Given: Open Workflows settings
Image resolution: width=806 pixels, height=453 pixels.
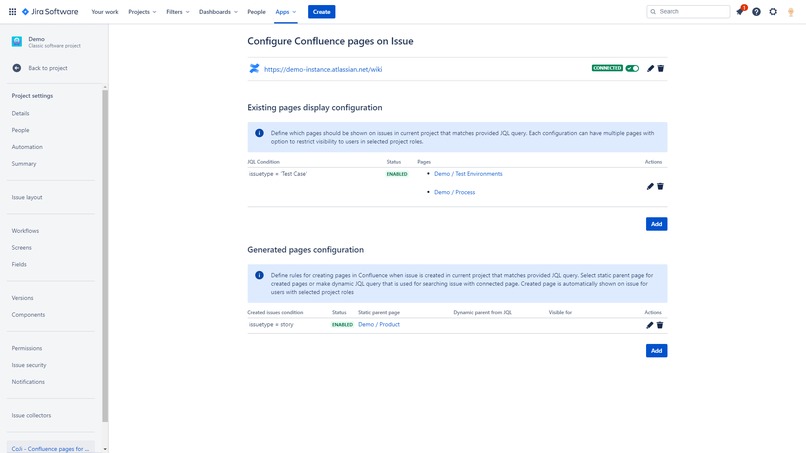Looking at the screenshot, I should 25,231.
